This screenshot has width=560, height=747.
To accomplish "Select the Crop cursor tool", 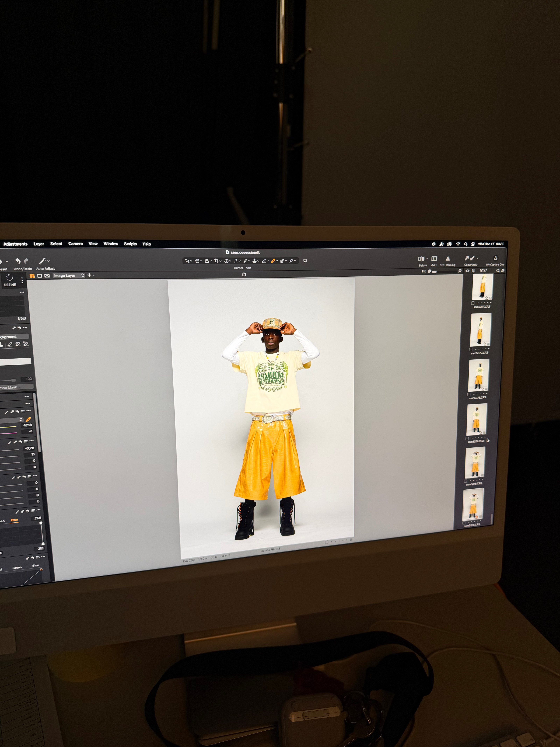I will [217, 261].
